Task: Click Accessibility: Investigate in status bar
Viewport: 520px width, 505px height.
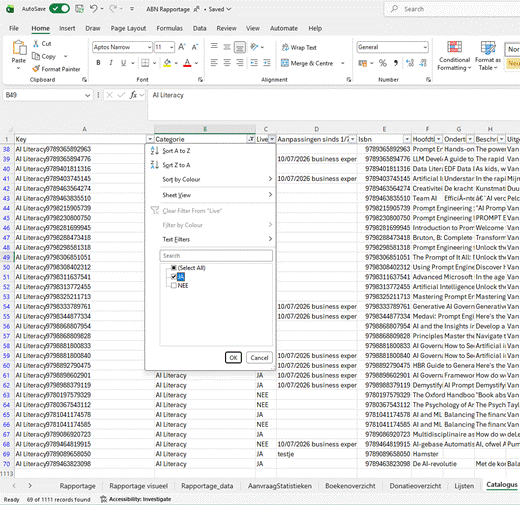Action: coord(136,499)
